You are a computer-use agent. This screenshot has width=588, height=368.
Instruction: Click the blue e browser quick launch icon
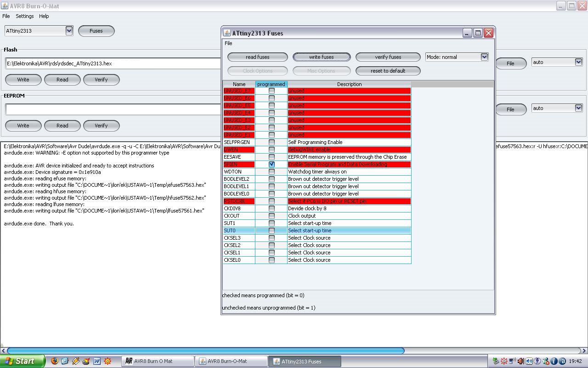[65, 361]
